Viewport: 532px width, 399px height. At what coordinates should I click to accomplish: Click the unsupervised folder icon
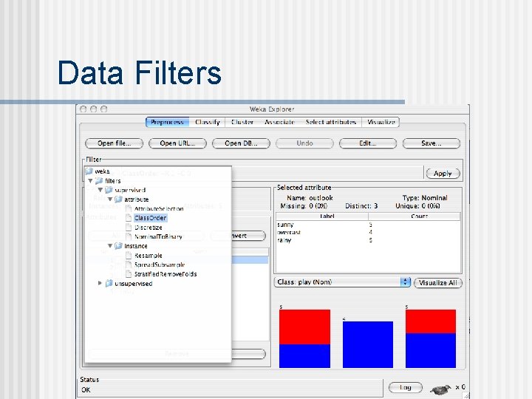click(x=109, y=283)
